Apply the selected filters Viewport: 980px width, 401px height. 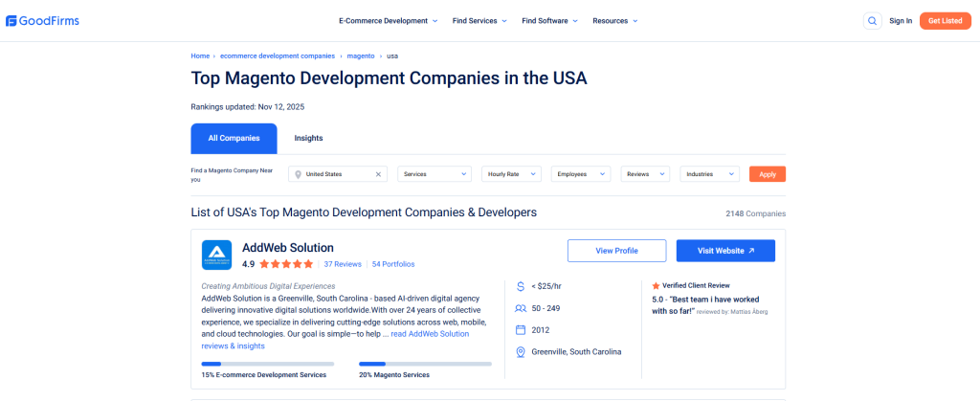click(768, 174)
